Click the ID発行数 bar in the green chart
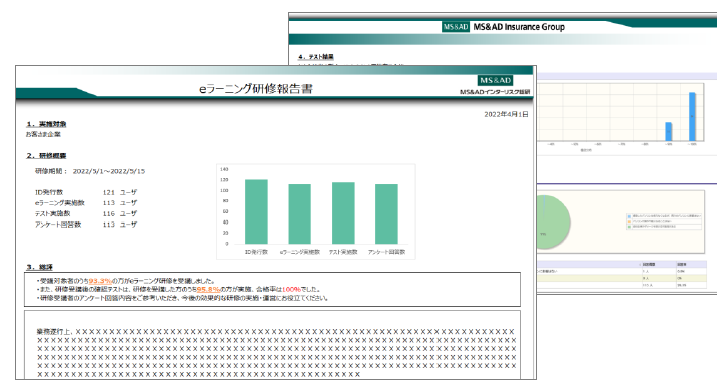 coord(256,212)
